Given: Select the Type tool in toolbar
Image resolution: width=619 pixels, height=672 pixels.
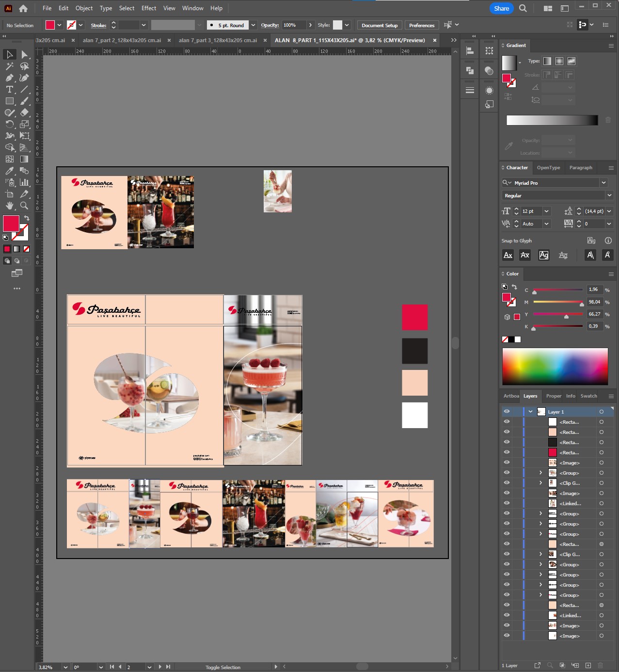Looking at the screenshot, I should (9, 90).
